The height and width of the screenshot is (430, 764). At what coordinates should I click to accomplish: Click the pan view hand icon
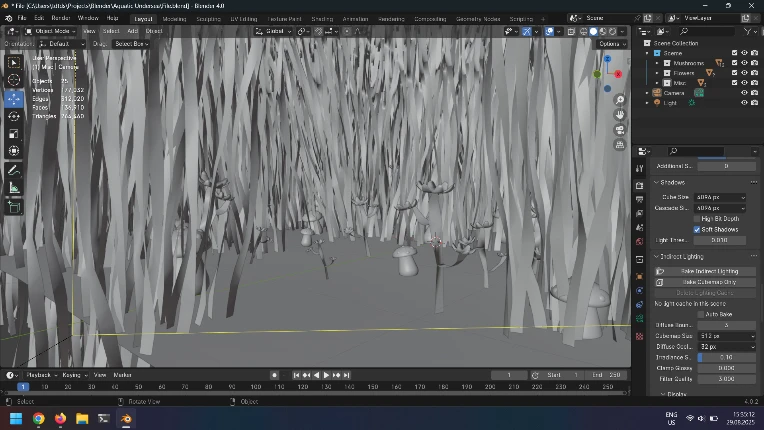tap(620, 115)
